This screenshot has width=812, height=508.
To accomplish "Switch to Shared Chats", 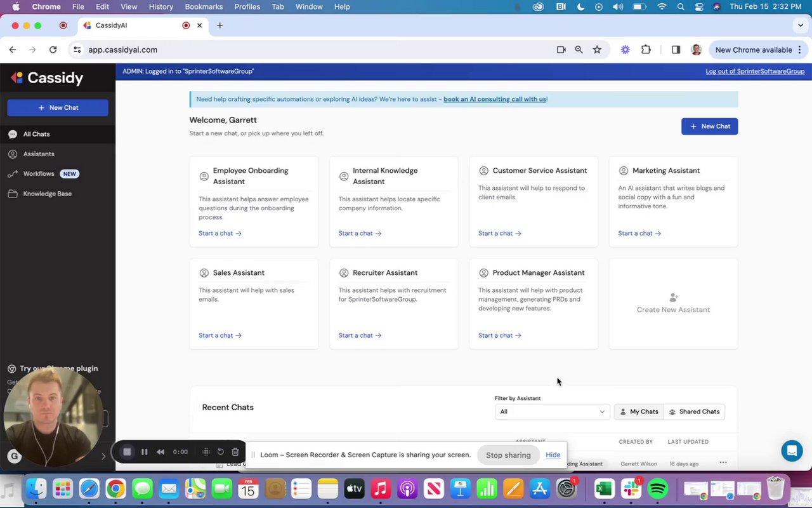I will tap(694, 411).
